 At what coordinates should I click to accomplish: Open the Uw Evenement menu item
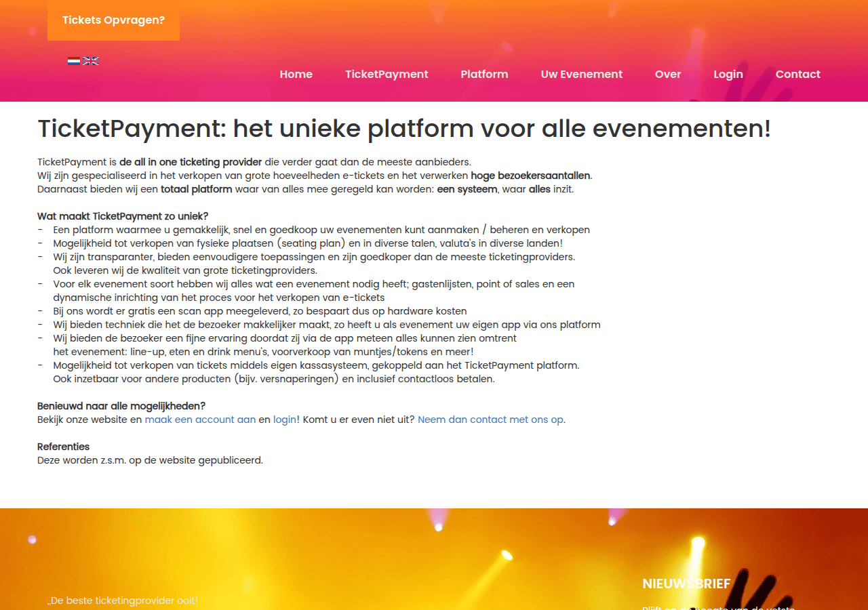582,75
